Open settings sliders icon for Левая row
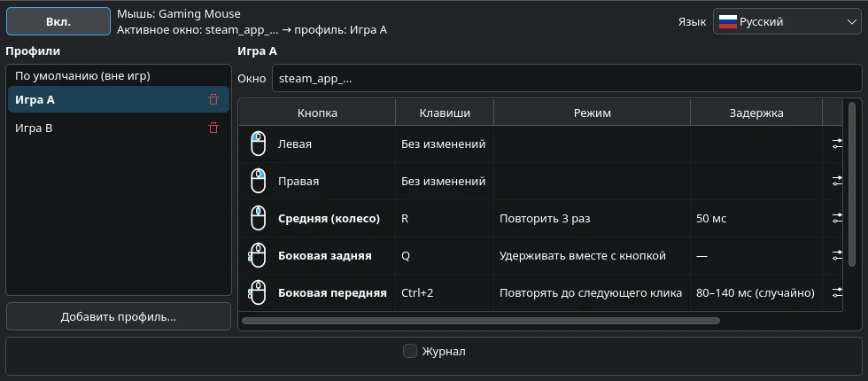868x381 pixels. [x=837, y=144]
